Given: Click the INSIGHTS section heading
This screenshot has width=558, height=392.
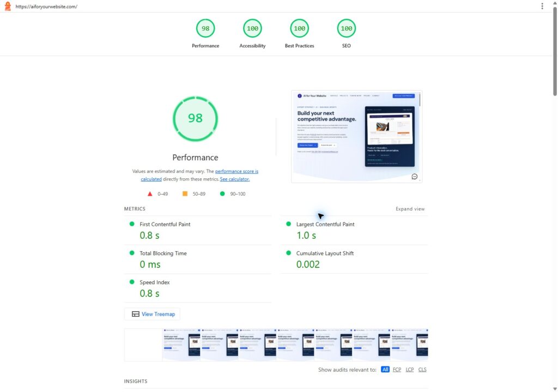Looking at the screenshot, I should point(136,381).
